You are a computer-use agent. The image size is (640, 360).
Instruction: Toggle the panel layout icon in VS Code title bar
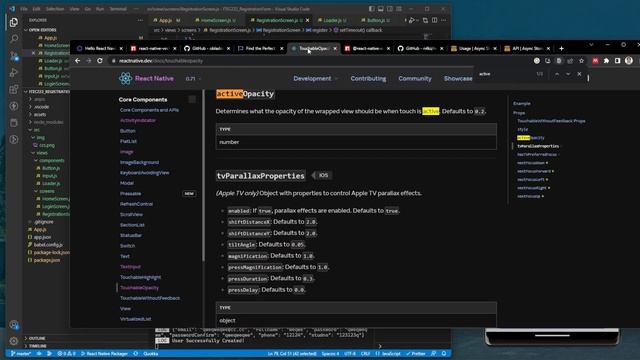[380, 9]
